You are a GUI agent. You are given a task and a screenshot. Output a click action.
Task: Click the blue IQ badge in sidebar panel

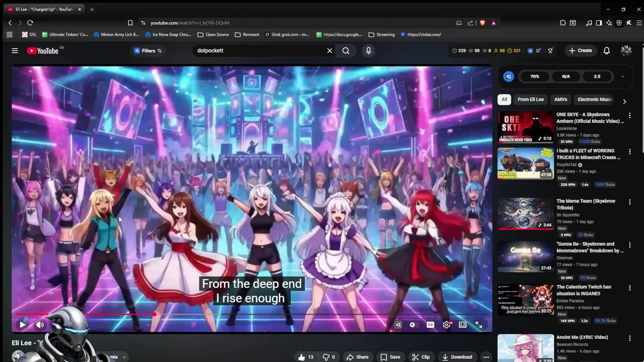509,76
